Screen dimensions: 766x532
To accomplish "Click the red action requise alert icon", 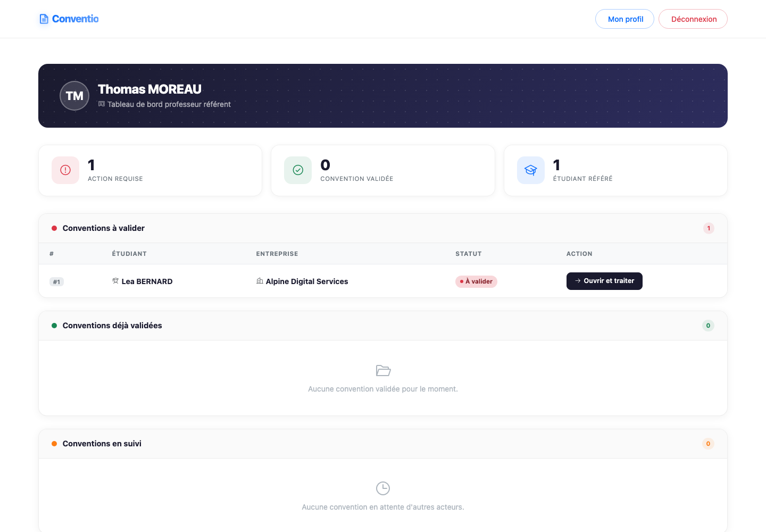I will [65, 170].
